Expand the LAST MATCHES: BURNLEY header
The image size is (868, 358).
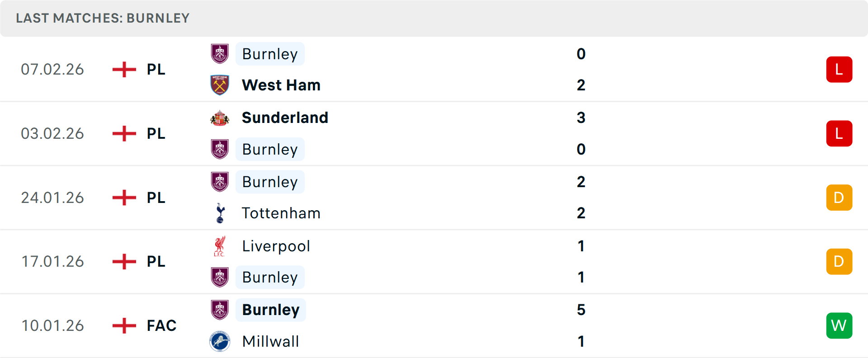[103, 18]
